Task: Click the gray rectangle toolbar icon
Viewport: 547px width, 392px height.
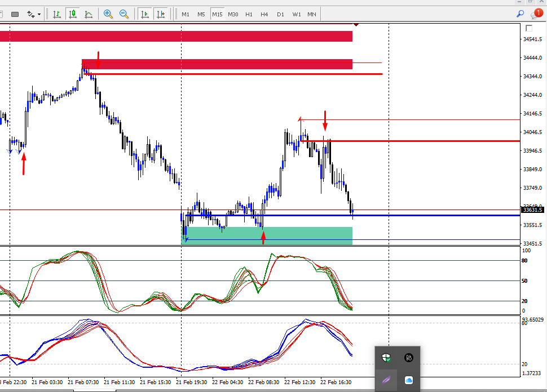Action: tap(15, 14)
